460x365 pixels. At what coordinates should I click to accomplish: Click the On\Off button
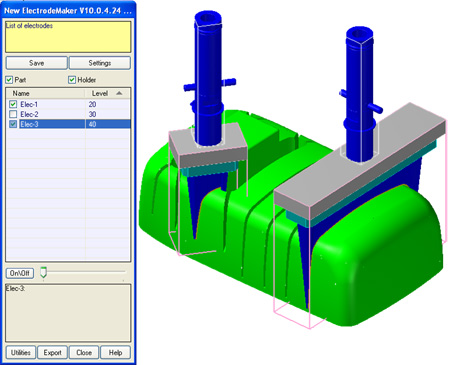click(x=20, y=273)
